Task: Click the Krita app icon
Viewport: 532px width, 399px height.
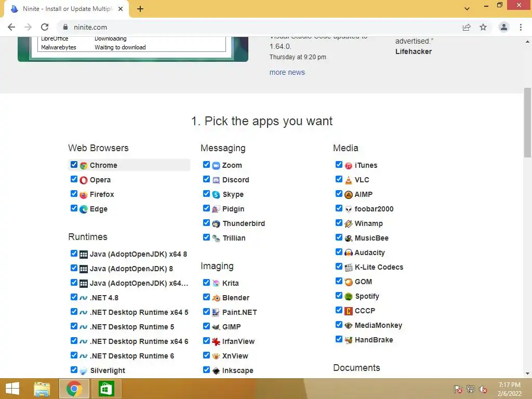Action: click(x=216, y=284)
